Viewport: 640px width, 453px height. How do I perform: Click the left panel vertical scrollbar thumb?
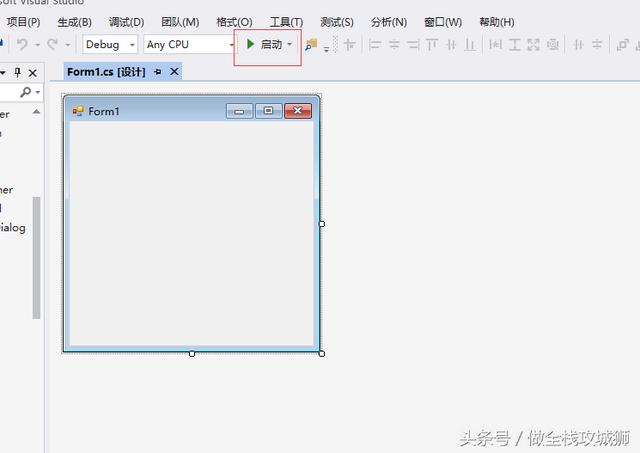pos(36,258)
